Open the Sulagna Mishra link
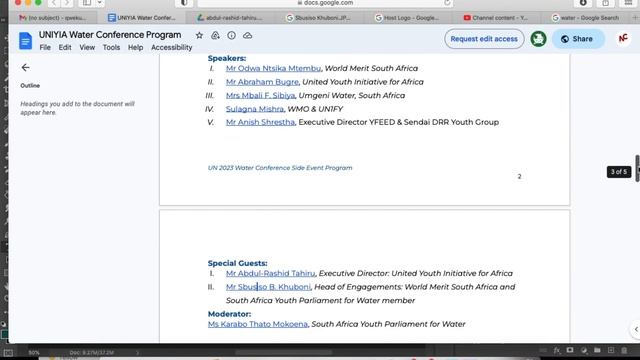This screenshot has width=640, height=360. pos(255,109)
